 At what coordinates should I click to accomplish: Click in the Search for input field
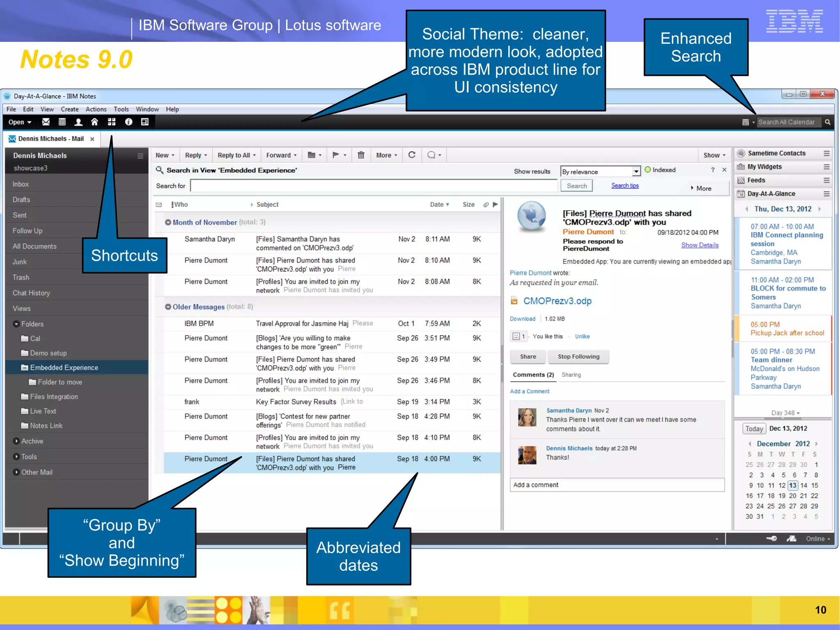[x=374, y=186]
